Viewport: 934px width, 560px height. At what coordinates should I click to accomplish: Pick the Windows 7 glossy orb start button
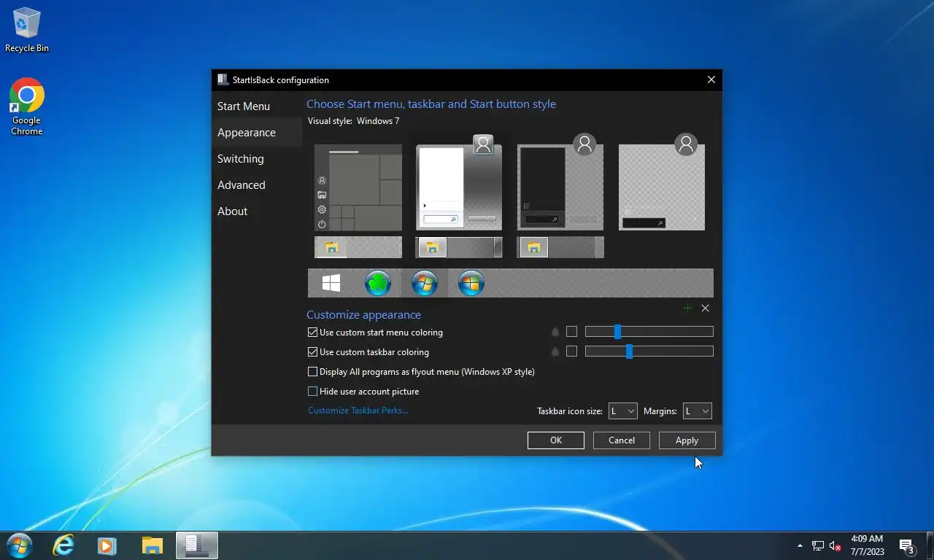click(x=425, y=283)
